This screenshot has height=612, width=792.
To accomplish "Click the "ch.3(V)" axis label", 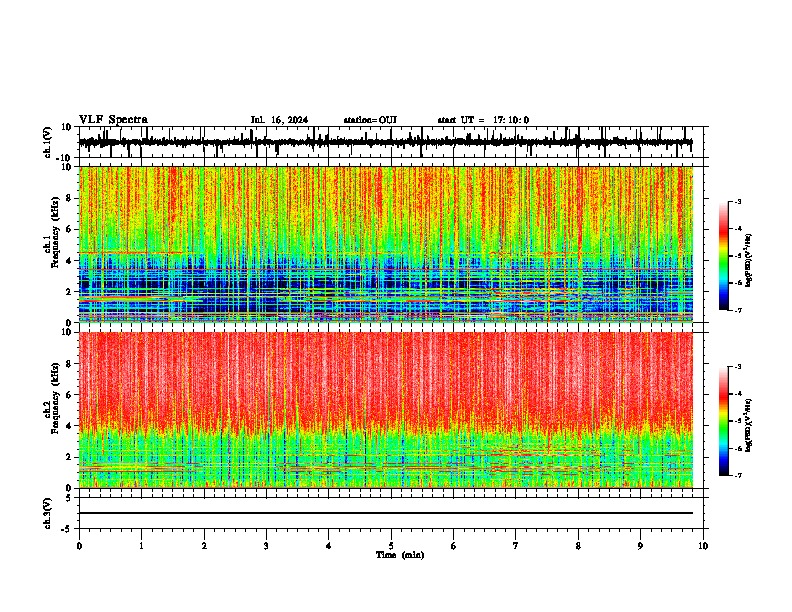I will point(48,513).
